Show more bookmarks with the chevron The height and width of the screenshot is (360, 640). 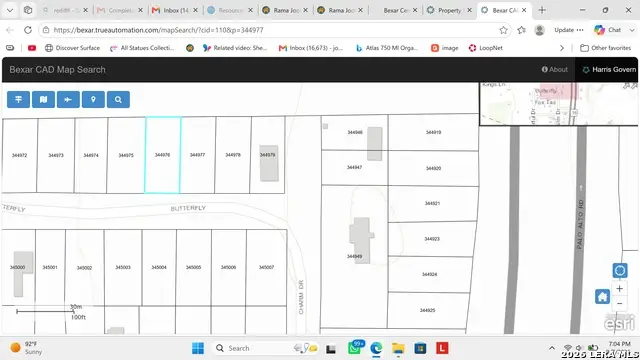562,48
